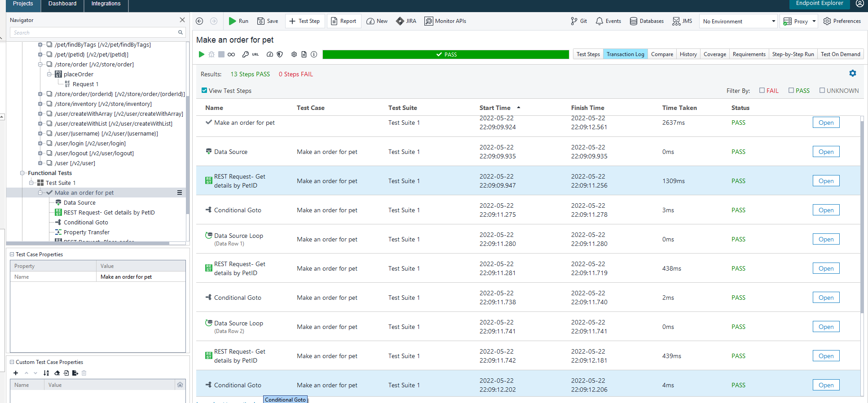Open the No Environment dropdown
This screenshot has height=403, width=868.
[x=738, y=21]
